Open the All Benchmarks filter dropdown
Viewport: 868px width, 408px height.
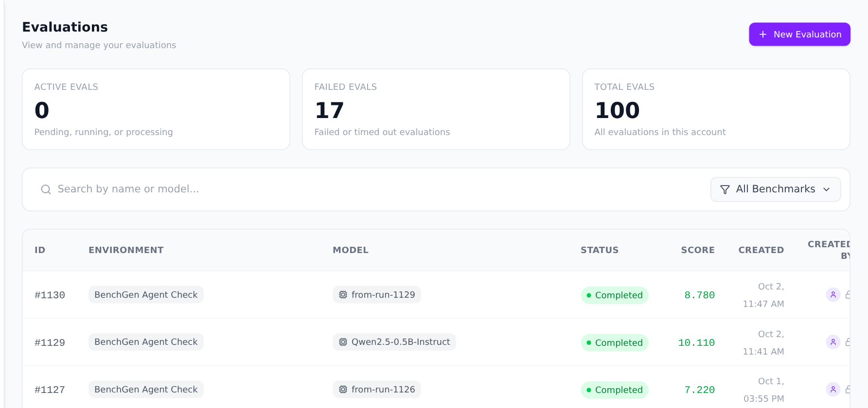click(x=775, y=189)
